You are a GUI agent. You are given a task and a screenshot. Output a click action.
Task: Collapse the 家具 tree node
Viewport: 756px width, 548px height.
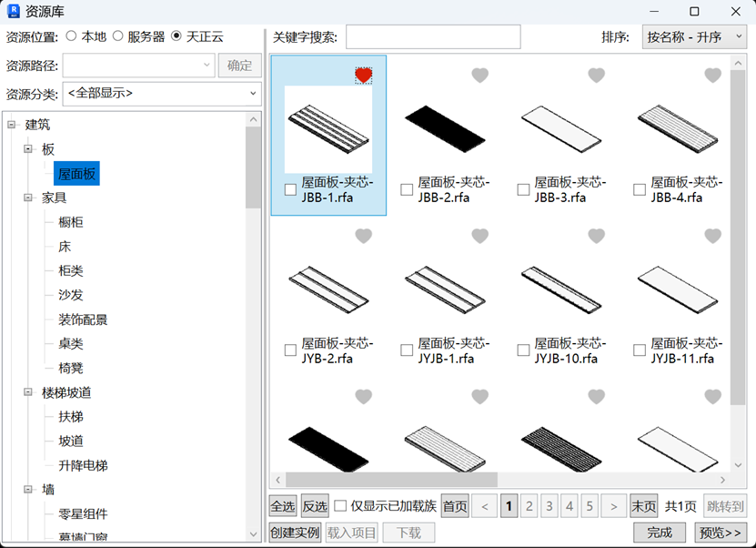[x=28, y=198]
